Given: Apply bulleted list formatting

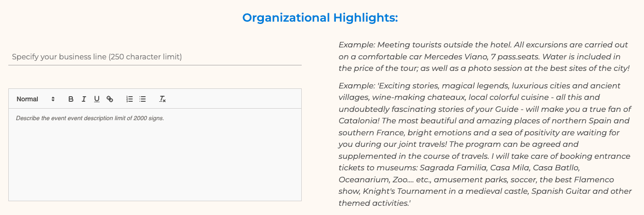Looking at the screenshot, I should coord(143,99).
